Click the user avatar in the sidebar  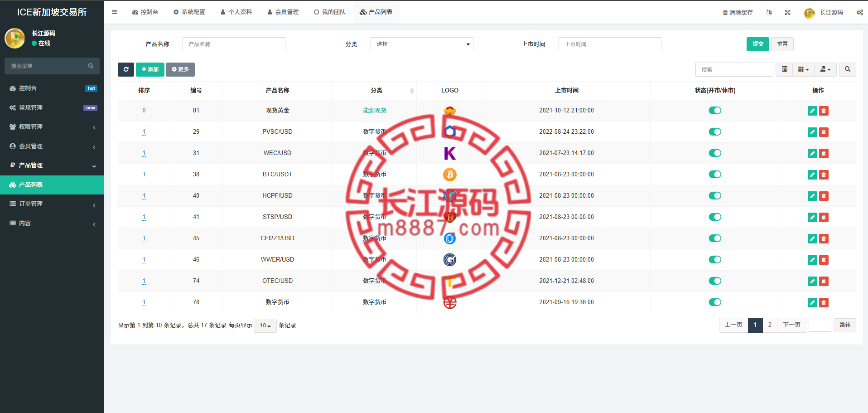[x=14, y=38]
